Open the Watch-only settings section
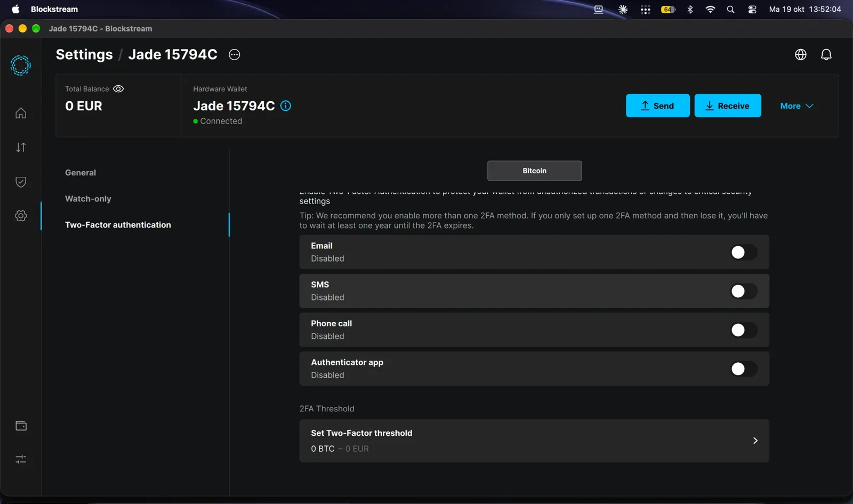Image resolution: width=853 pixels, height=504 pixels. [88, 199]
